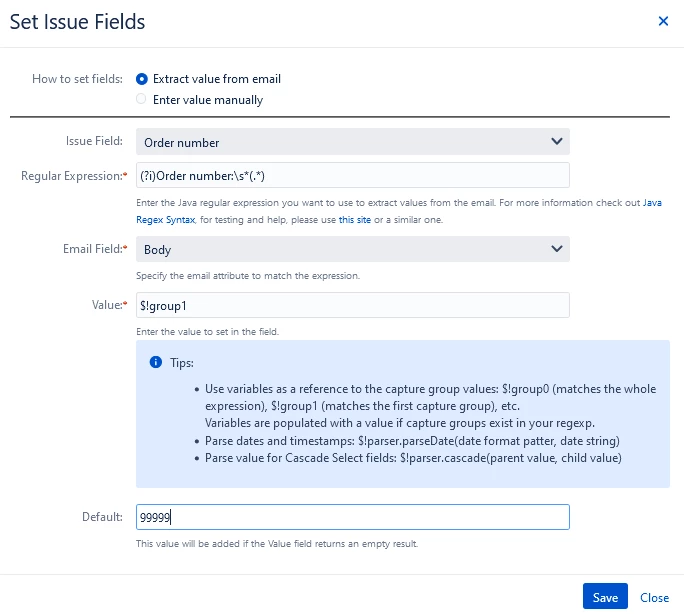Image resolution: width=684 pixels, height=614 pixels.
Task: Focus the Value field containing $!group1
Action: point(352,305)
